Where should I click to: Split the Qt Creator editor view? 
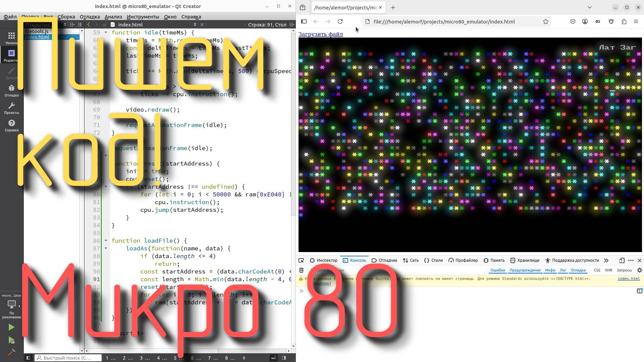tap(292, 24)
